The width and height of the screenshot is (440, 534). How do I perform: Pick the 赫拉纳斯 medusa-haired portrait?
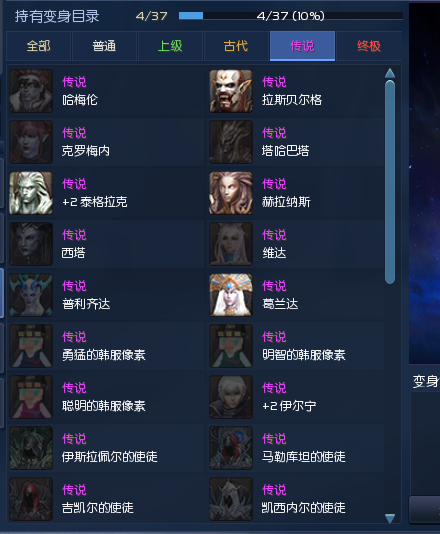(x=231, y=193)
